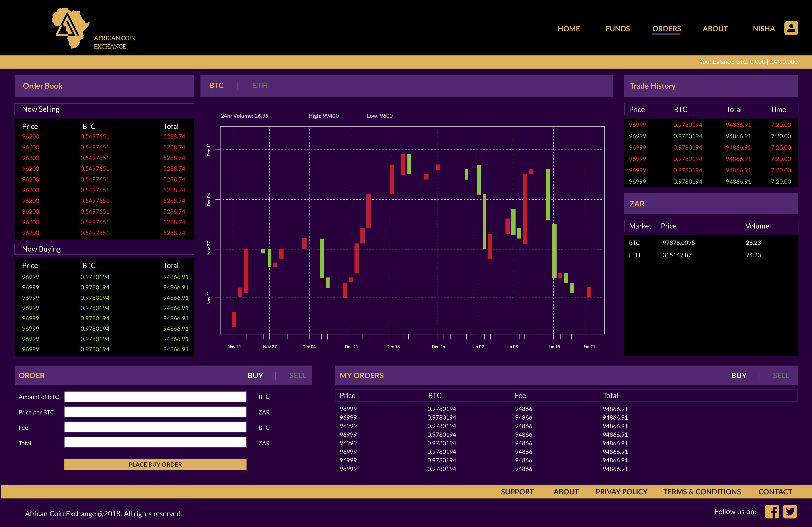Open the SUPPORT footer link
Image resolution: width=812 pixels, height=527 pixels.
tap(517, 492)
